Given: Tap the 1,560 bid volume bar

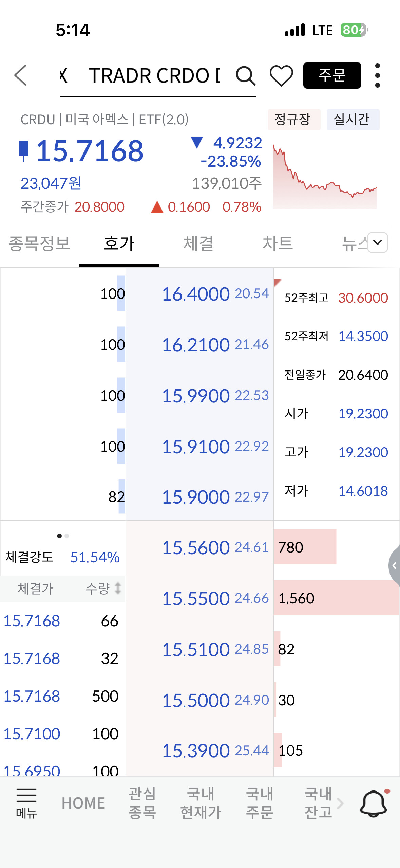Looking at the screenshot, I should point(336,598).
